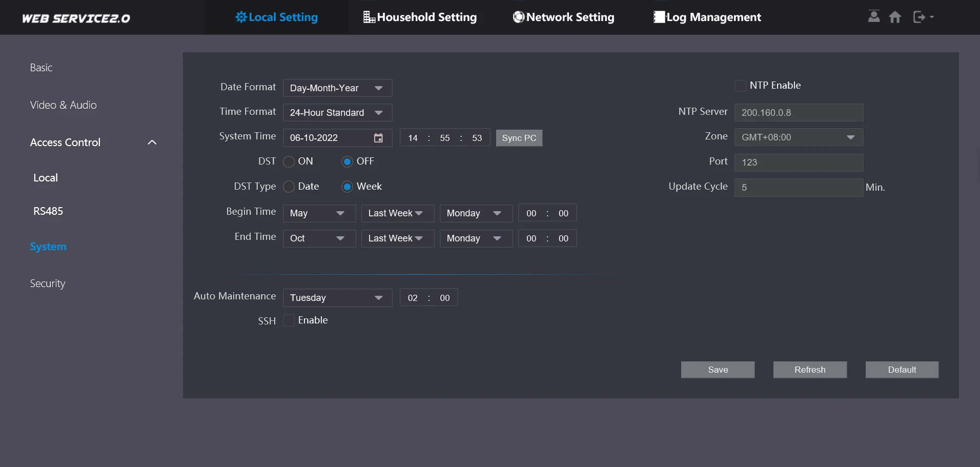980x467 pixels.
Task: Open the Date Format dropdown
Action: 337,88
